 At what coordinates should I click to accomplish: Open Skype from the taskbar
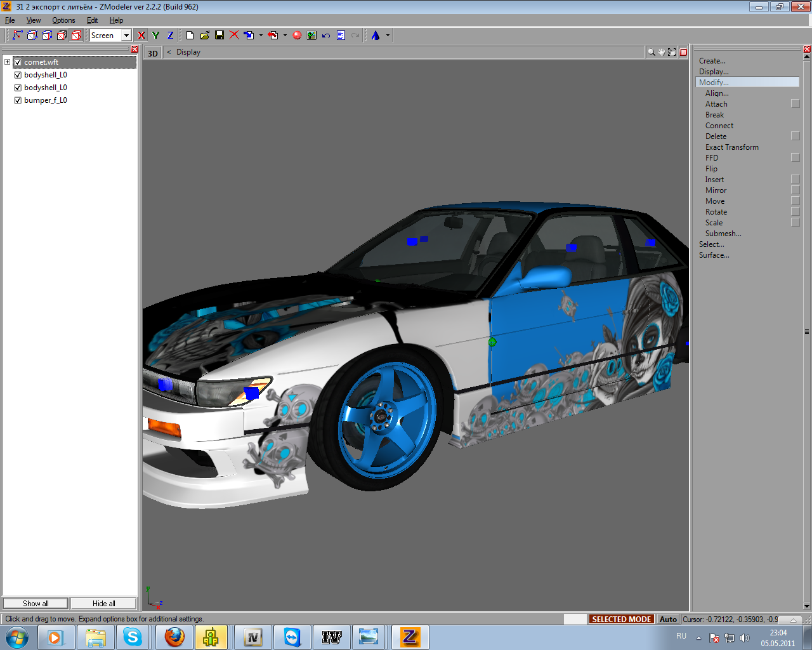(133, 637)
